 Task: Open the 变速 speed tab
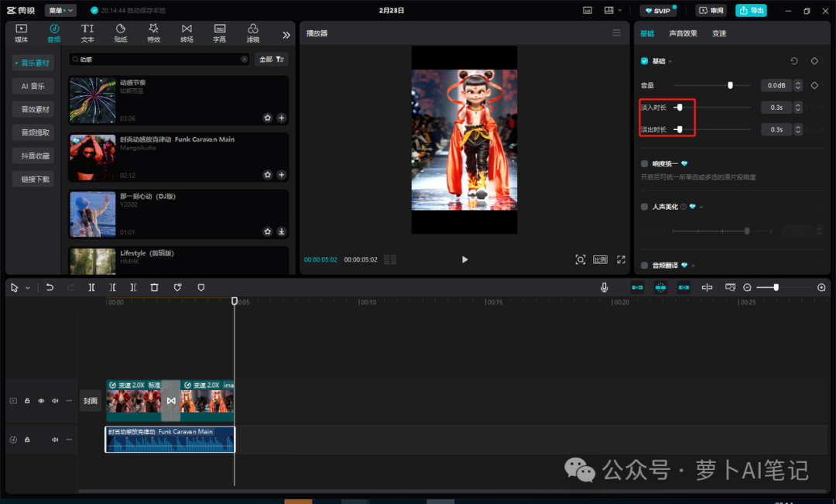coord(719,33)
